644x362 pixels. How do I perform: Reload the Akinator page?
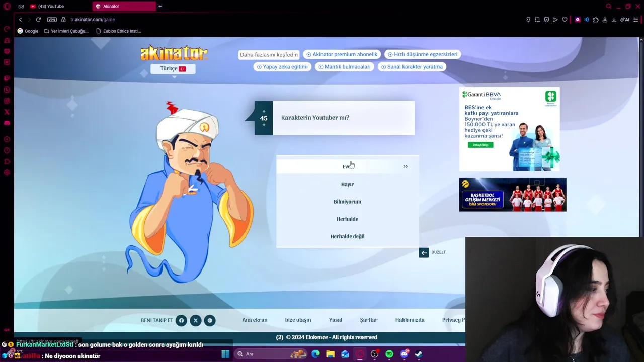[x=38, y=20]
